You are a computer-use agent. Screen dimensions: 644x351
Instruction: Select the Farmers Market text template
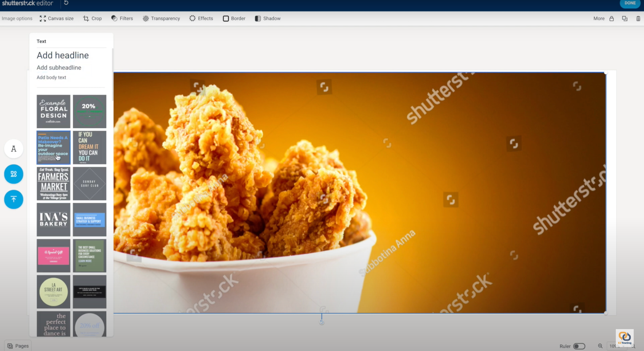53,183
